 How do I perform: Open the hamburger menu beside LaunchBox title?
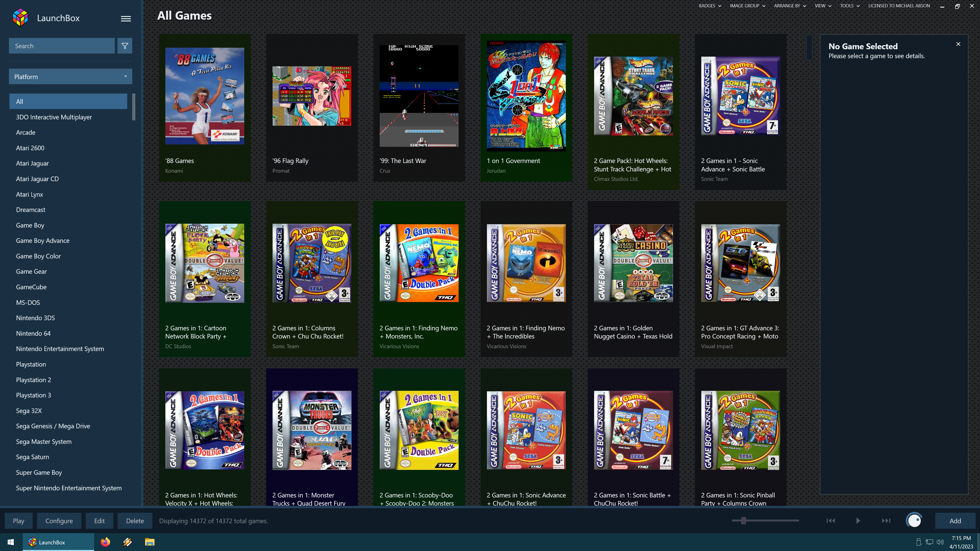(x=126, y=19)
